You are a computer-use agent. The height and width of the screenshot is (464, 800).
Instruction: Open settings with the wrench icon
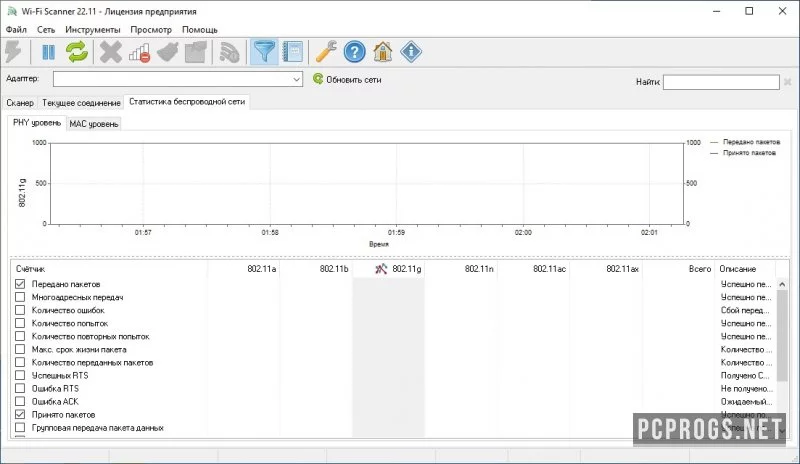326,52
